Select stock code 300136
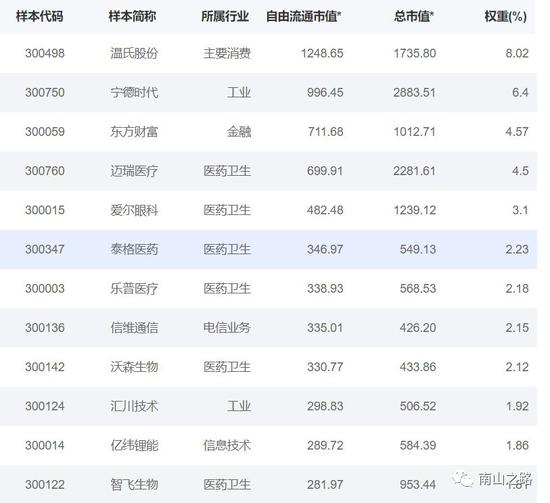The height and width of the screenshot is (503, 550). coord(45,328)
